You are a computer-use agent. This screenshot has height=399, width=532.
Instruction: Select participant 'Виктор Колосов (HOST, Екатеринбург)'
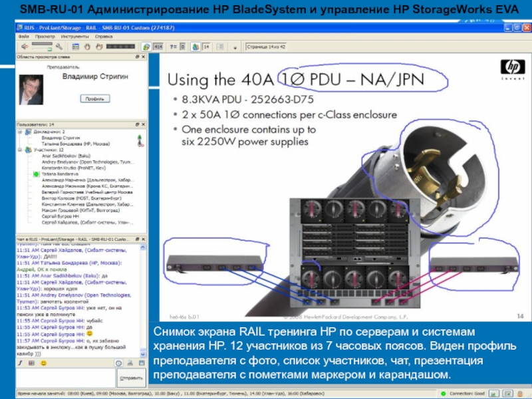(x=81, y=198)
